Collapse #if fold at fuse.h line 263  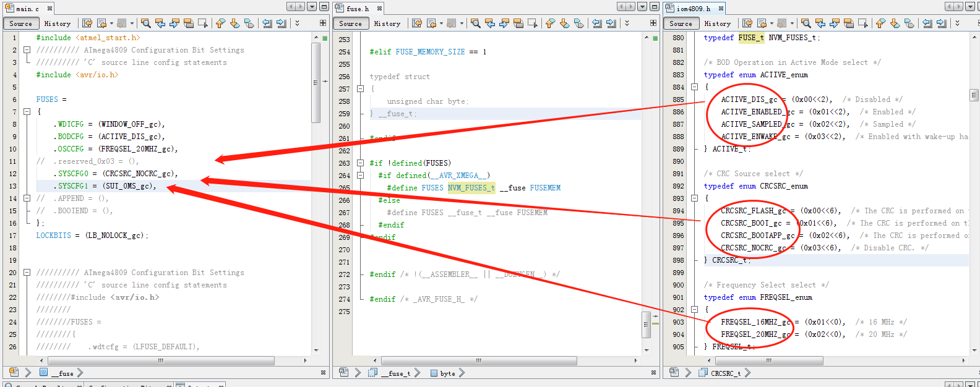(x=360, y=163)
